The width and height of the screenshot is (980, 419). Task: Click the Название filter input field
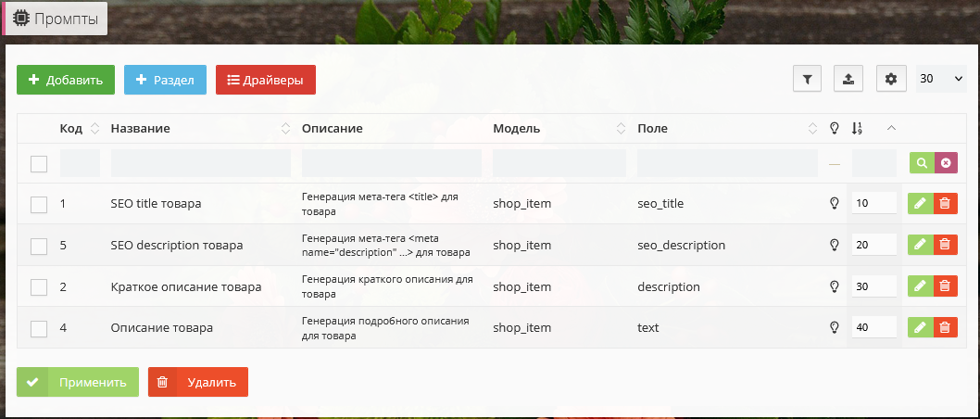[201, 162]
